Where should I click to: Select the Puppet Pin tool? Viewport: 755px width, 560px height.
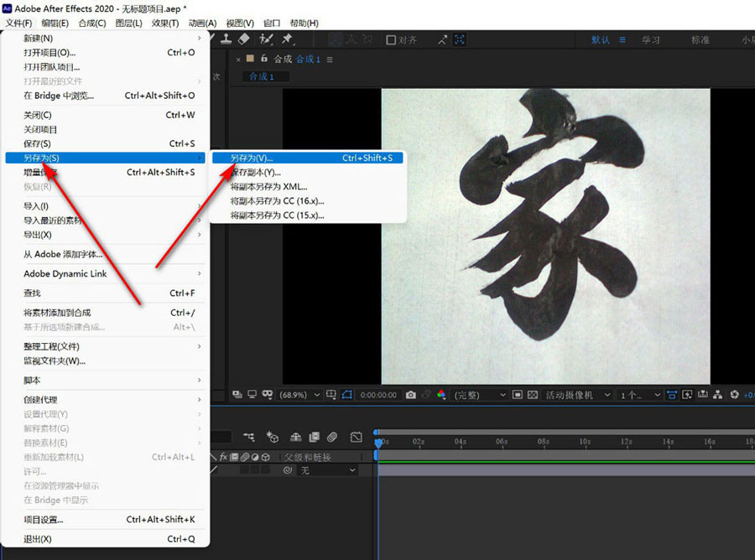coord(287,39)
